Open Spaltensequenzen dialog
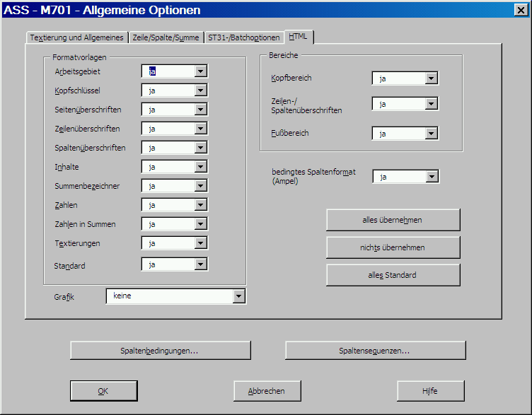This screenshot has height=415, width=532. [375, 351]
